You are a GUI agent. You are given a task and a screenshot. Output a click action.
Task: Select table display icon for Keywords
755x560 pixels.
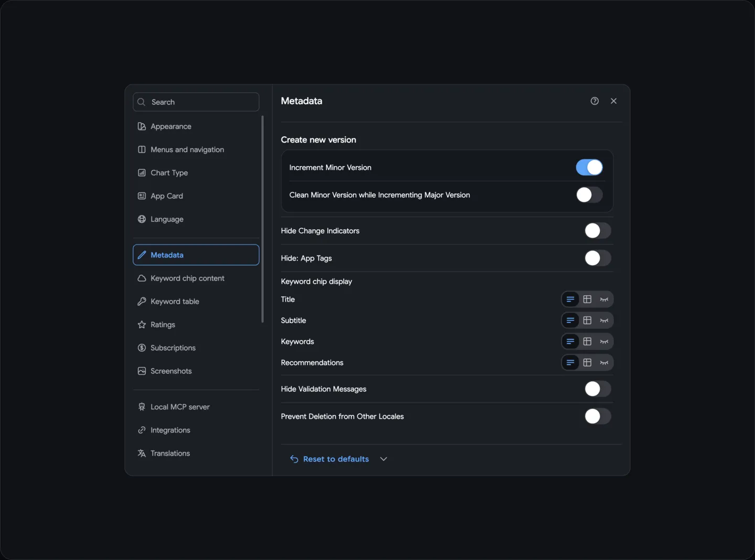pos(587,341)
